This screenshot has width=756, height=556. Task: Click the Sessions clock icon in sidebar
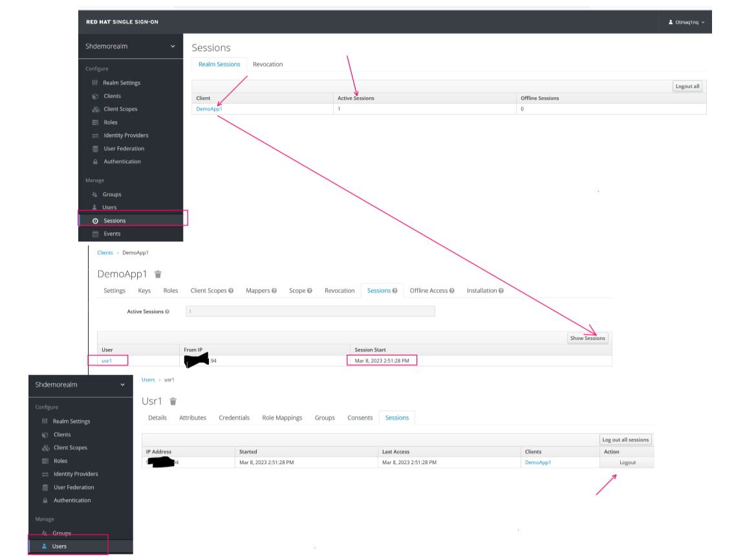(x=96, y=221)
